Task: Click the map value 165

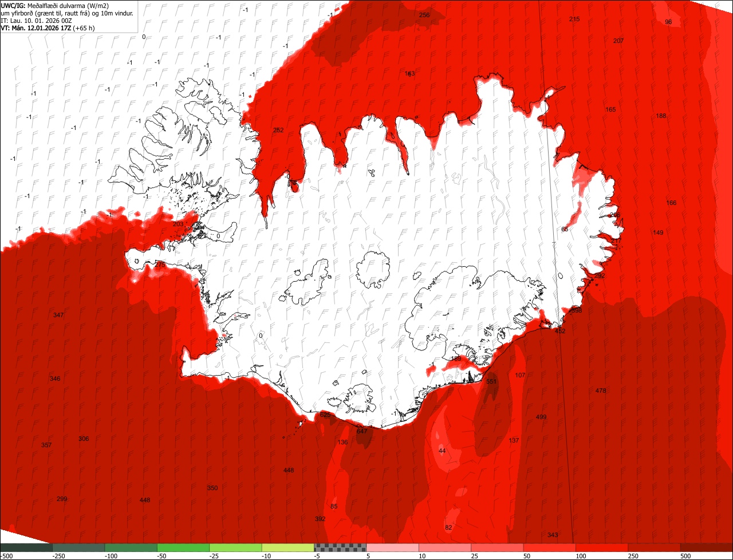Action: pyautogui.click(x=610, y=109)
